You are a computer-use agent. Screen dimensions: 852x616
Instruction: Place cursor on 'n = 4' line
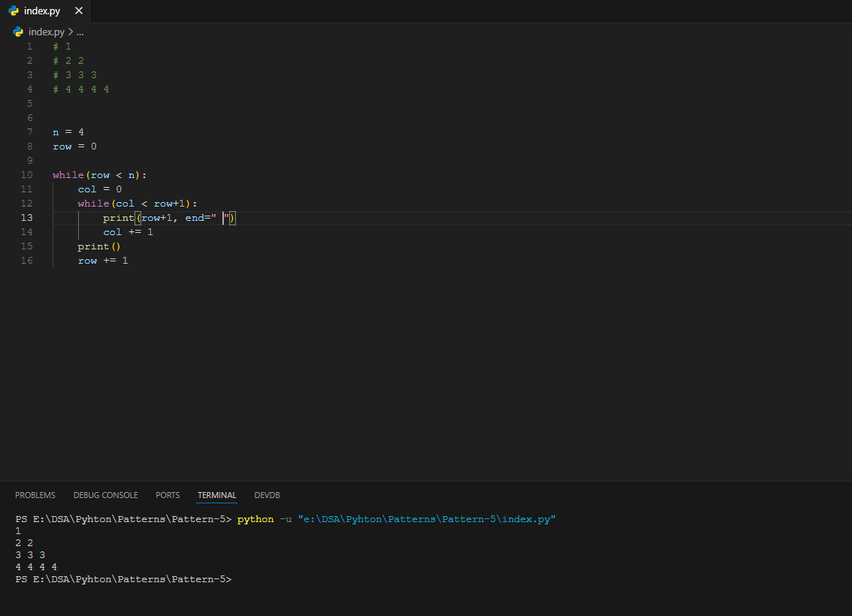(x=68, y=132)
